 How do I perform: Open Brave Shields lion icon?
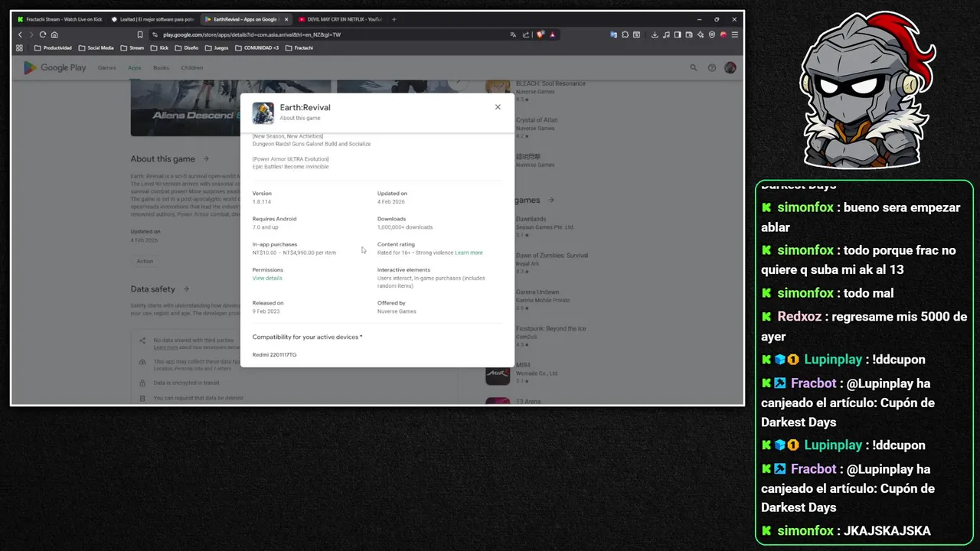click(x=541, y=34)
